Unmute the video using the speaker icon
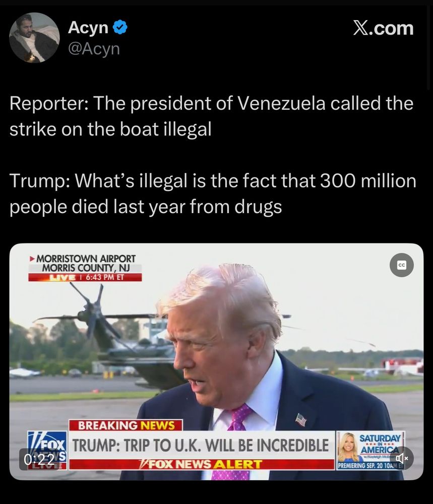The image size is (433, 504). pos(402,458)
